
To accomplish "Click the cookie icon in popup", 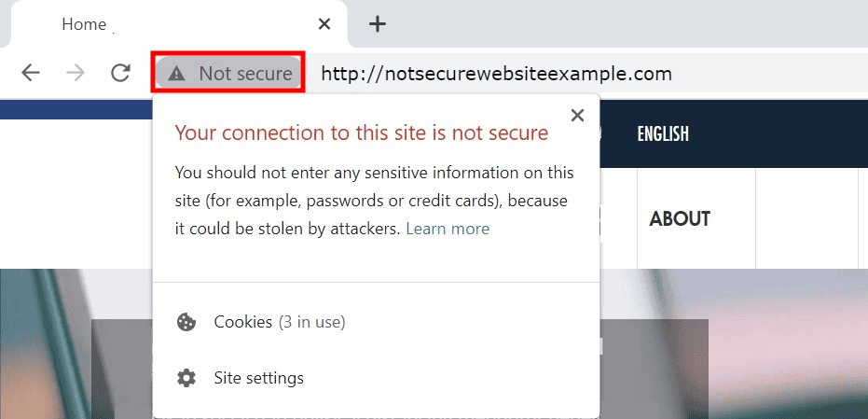I will [x=186, y=322].
